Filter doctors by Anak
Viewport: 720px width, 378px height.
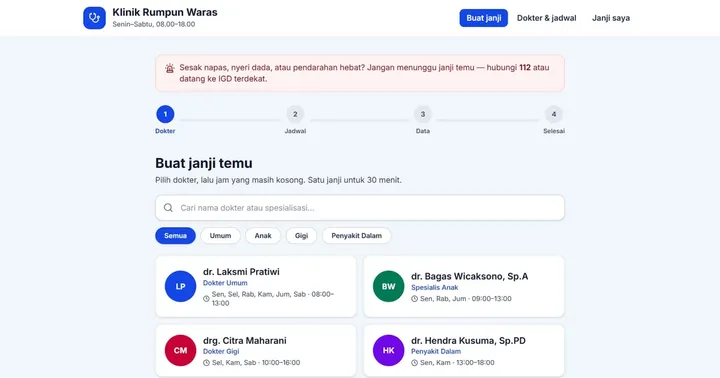[263, 236]
